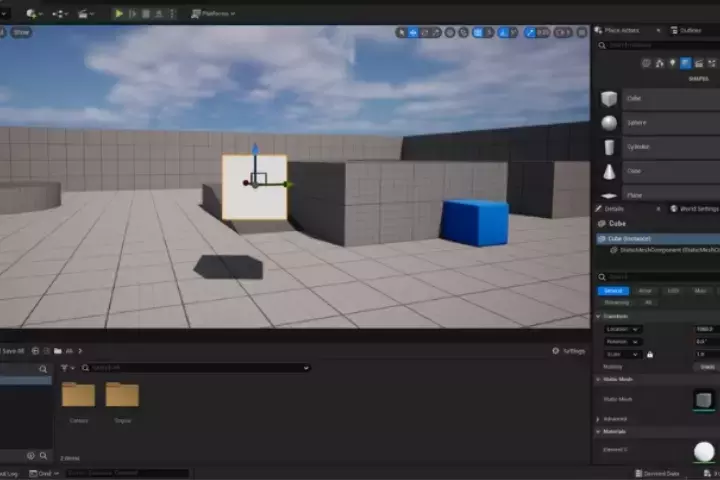Open the scale snap value

(x=543, y=32)
